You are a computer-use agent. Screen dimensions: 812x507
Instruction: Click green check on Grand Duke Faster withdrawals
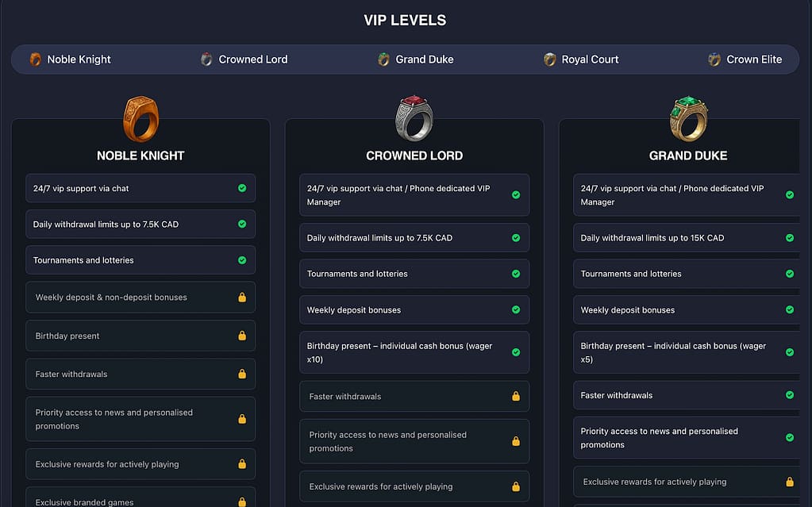pyautogui.click(x=790, y=394)
